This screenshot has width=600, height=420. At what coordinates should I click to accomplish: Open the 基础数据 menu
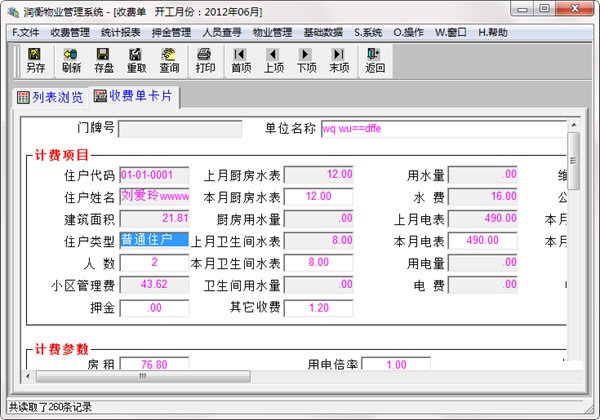click(x=323, y=33)
